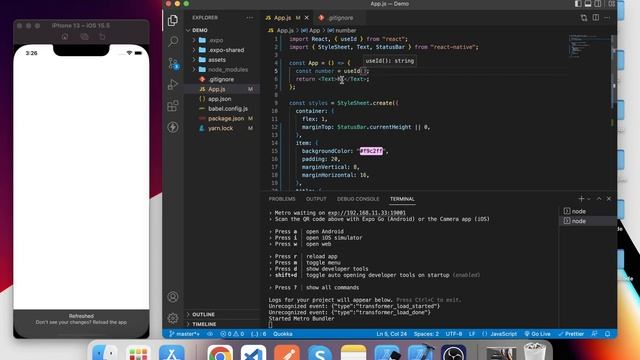The height and width of the screenshot is (360, 640).
Task: Click Ln 5, Col 24 cursor position
Action: [391, 334]
